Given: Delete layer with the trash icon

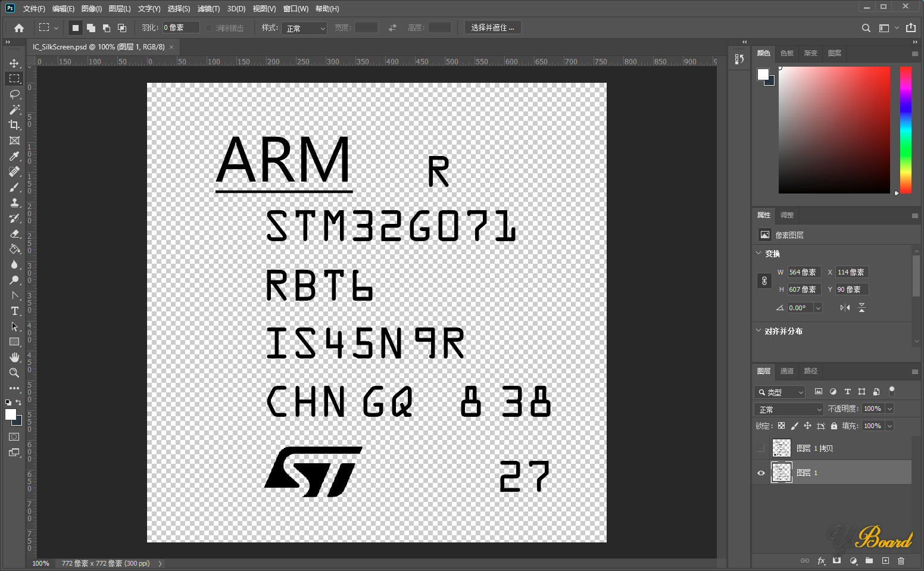Looking at the screenshot, I should tap(901, 560).
